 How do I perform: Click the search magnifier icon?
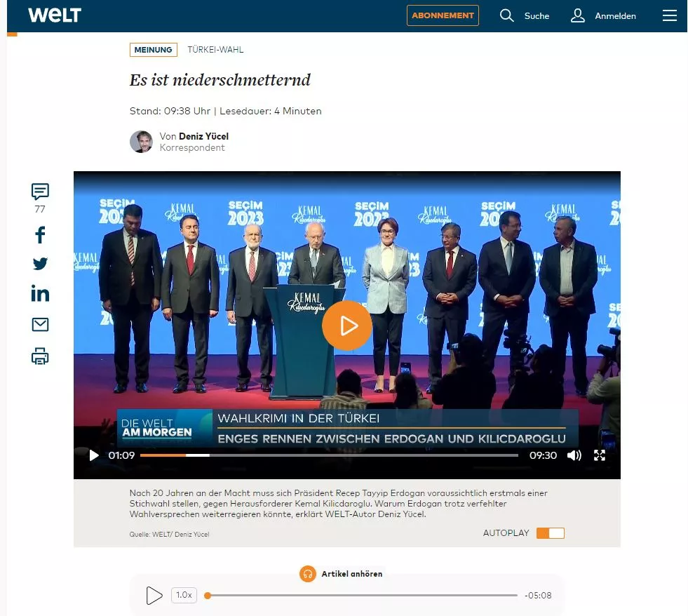(506, 15)
